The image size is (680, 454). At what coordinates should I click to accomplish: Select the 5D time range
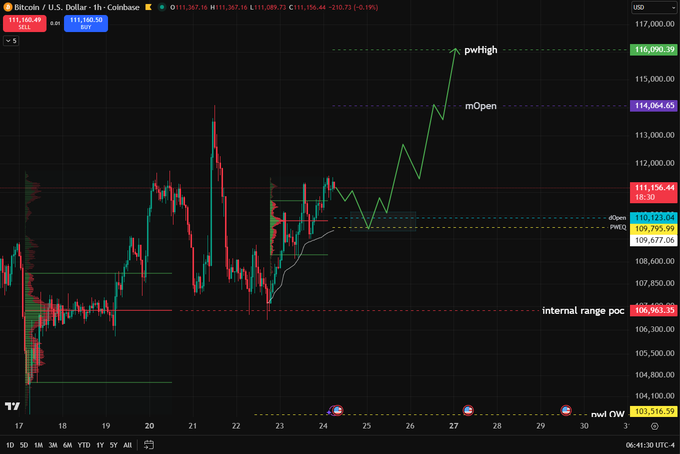click(24, 445)
